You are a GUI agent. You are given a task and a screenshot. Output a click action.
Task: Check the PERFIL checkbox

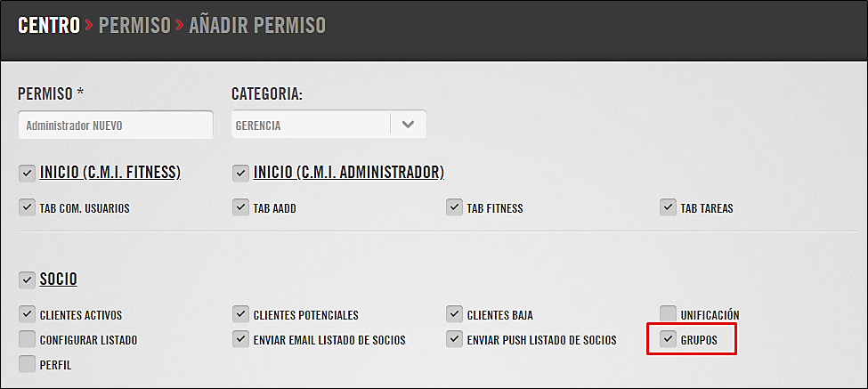(27, 364)
